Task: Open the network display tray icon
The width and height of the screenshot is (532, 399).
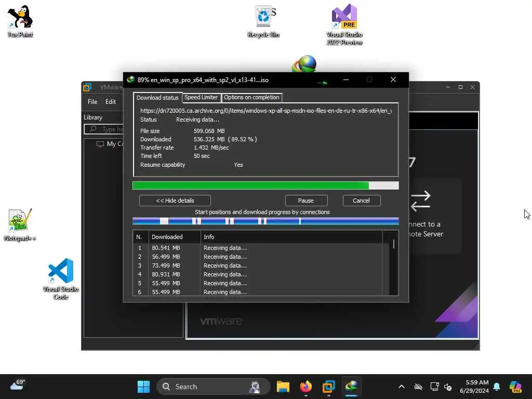Action: 434,387
